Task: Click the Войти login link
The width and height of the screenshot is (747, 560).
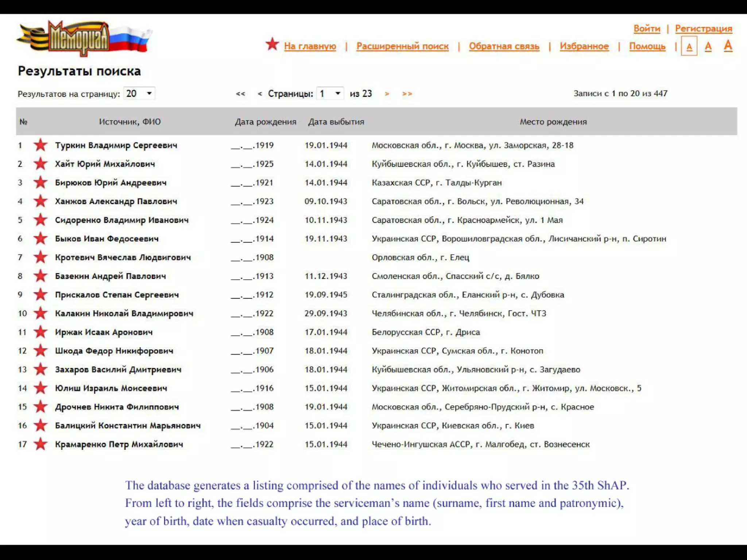Action: tap(647, 28)
